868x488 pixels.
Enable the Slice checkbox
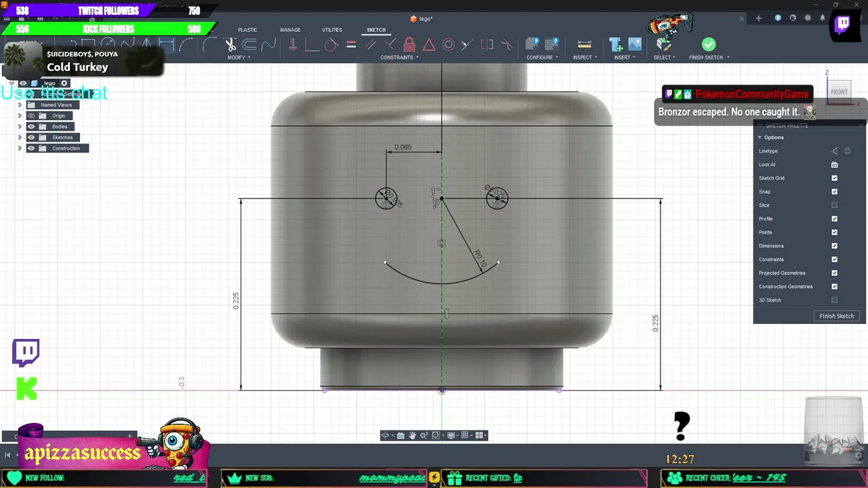(835, 205)
